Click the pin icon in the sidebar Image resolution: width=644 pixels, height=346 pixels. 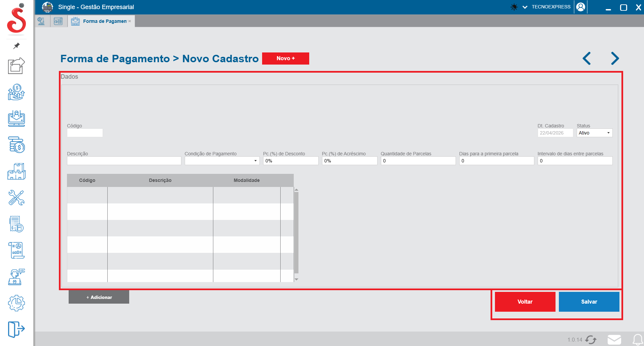click(16, 46)
